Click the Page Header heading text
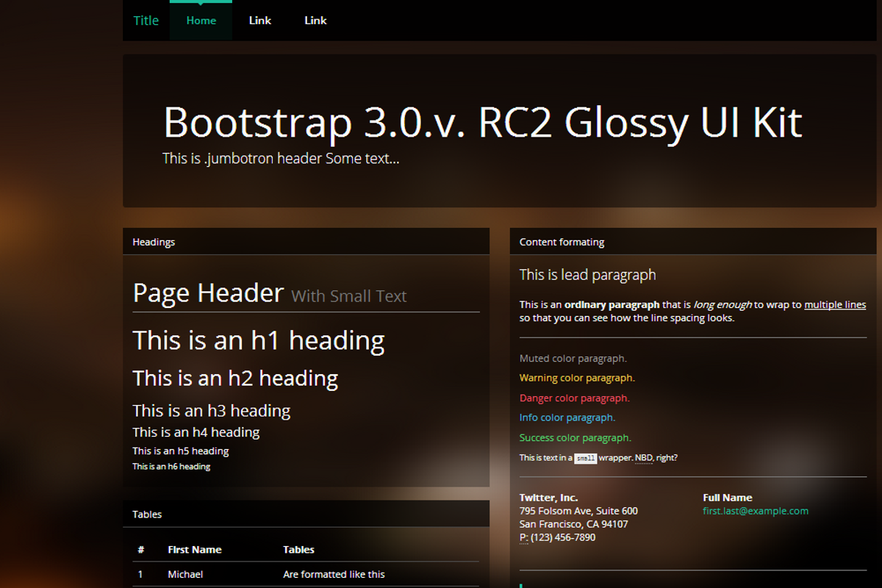This screenshot has height=588, width=882. pos(208,292)
